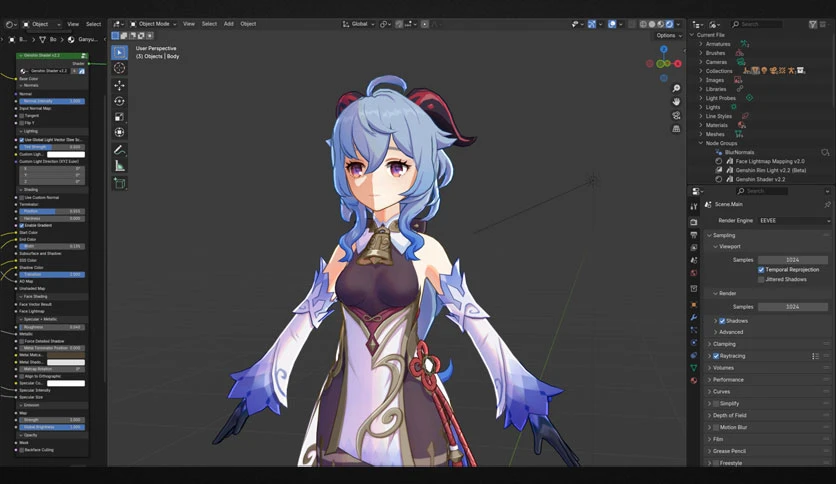Viewport: 836px width, 484px height.
Task: Select the Select Box tool in viewport toolbar
Action: 119,52
